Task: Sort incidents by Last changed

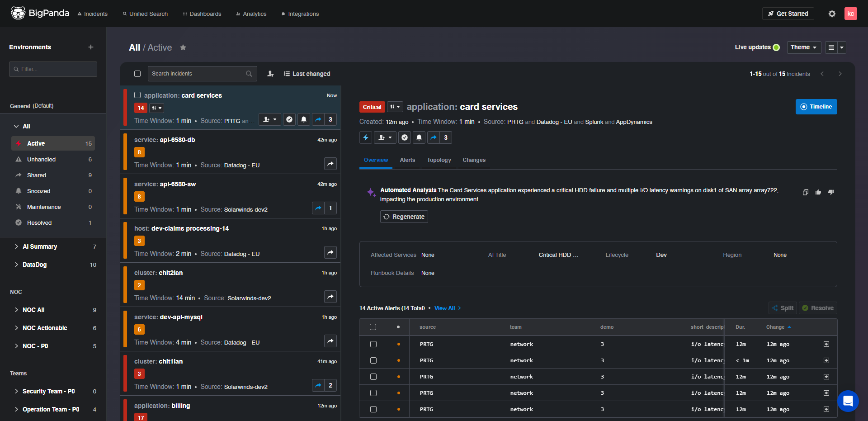Action: [307, 74]
